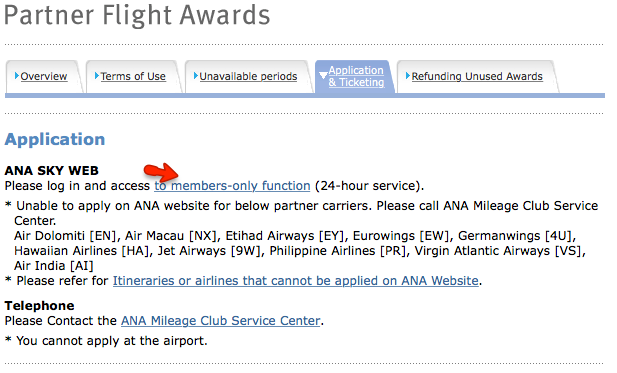Click the 'You cannot apply at the airport' note

pyautogui.click(x=111, y=340)
